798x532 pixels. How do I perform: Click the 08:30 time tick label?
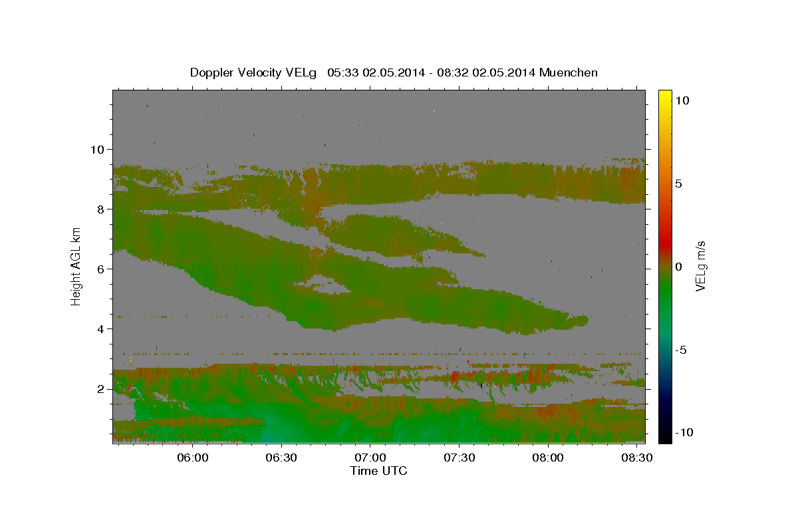click(637, 458)
